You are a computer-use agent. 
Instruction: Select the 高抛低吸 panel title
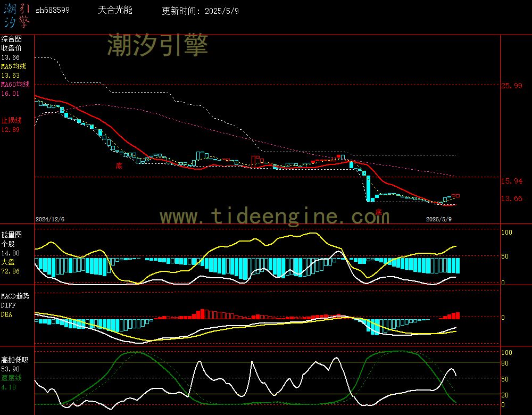click(15, 360)
